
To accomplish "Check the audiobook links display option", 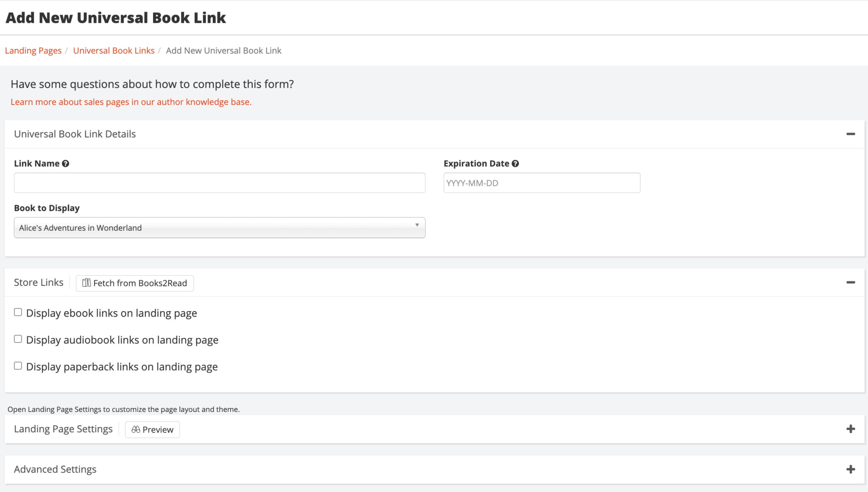I will pos(18,339).
